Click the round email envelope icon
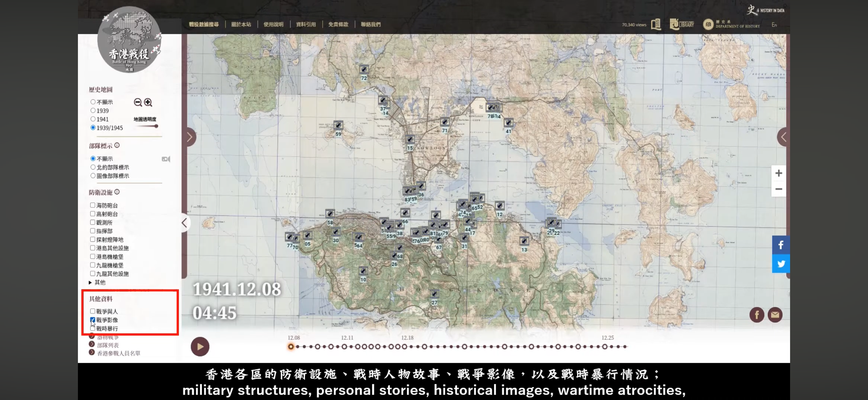This screenshot has height=400, width=868. pyautogui.click(x=775, y=315)
